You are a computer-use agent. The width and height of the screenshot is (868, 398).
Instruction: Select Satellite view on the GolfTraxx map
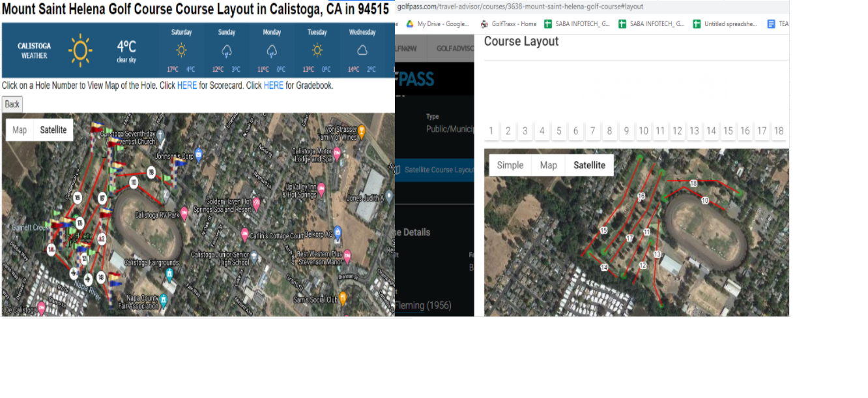click(x=53, y=130)
